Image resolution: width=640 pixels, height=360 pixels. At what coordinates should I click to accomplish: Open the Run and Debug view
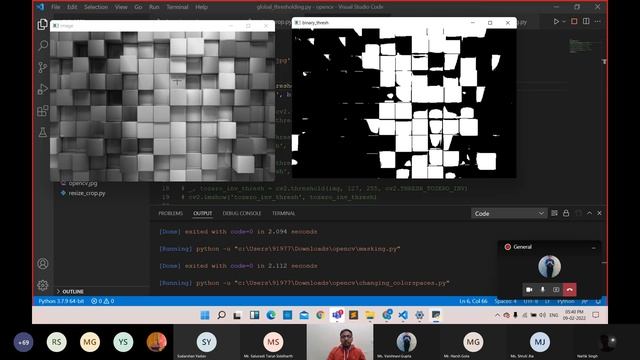pos(42,89)
